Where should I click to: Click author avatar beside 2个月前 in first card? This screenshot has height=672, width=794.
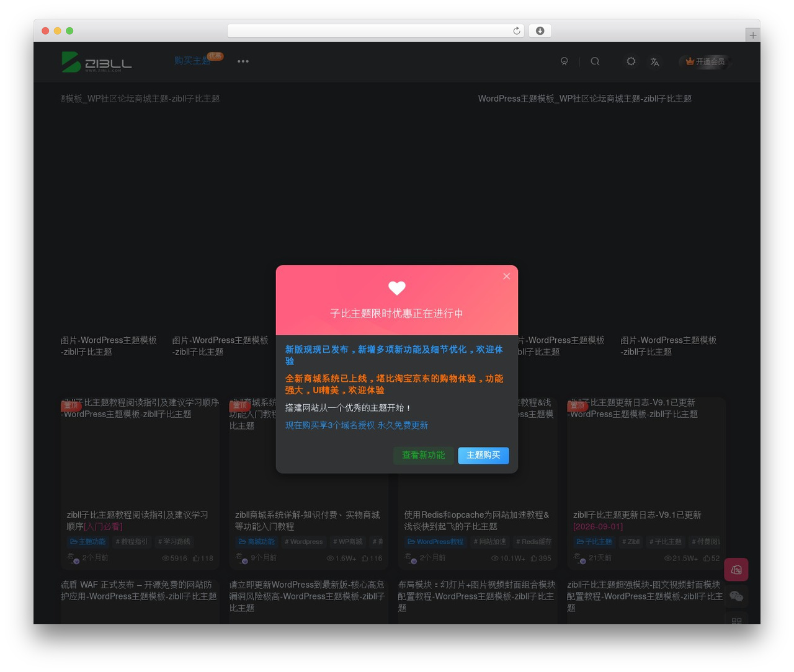[x=73, y=558]
